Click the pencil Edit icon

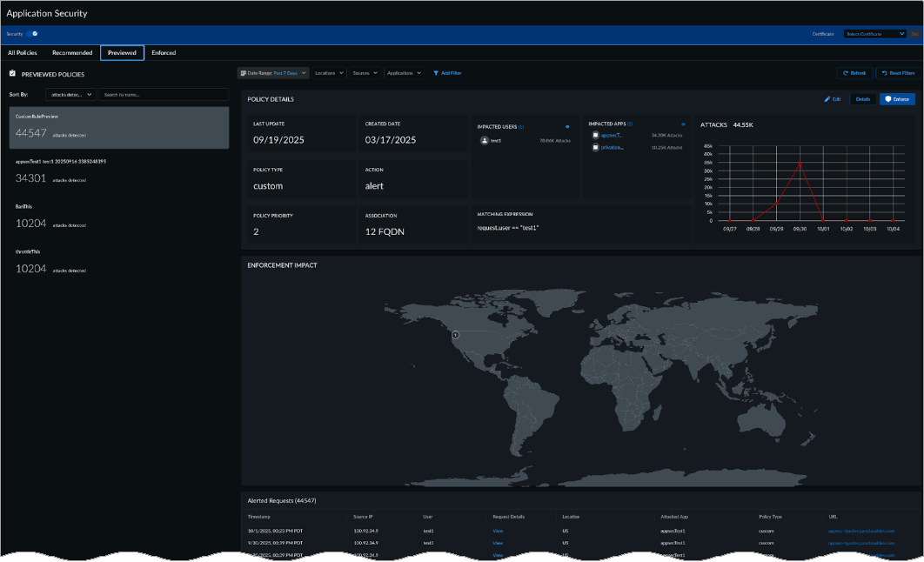click(x=827, y=99)
